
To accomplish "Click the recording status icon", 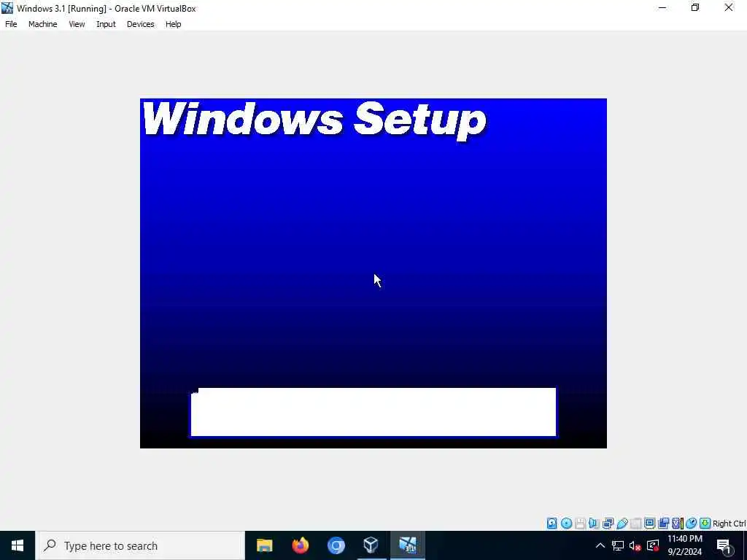I will click(664, 524).
